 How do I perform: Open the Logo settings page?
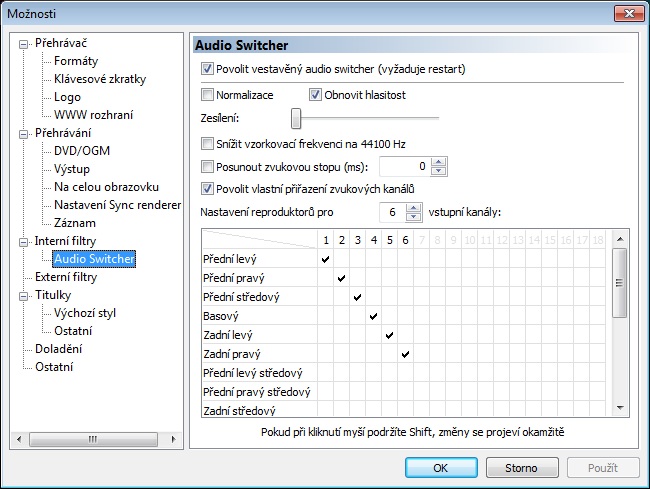click(67, 97)
